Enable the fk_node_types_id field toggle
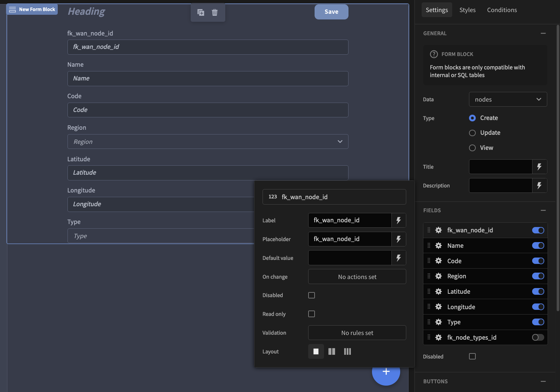 pos(537,337)
